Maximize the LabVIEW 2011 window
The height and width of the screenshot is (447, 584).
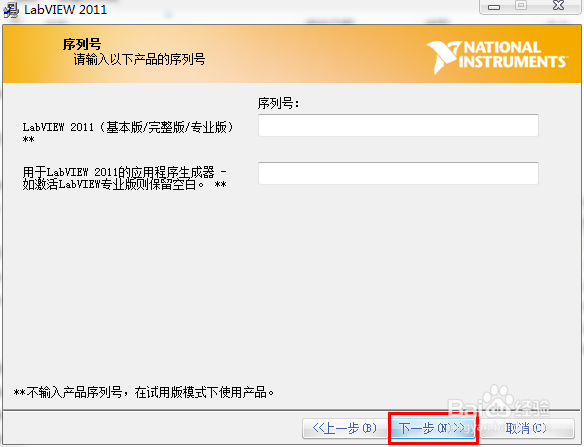point(521,6)
